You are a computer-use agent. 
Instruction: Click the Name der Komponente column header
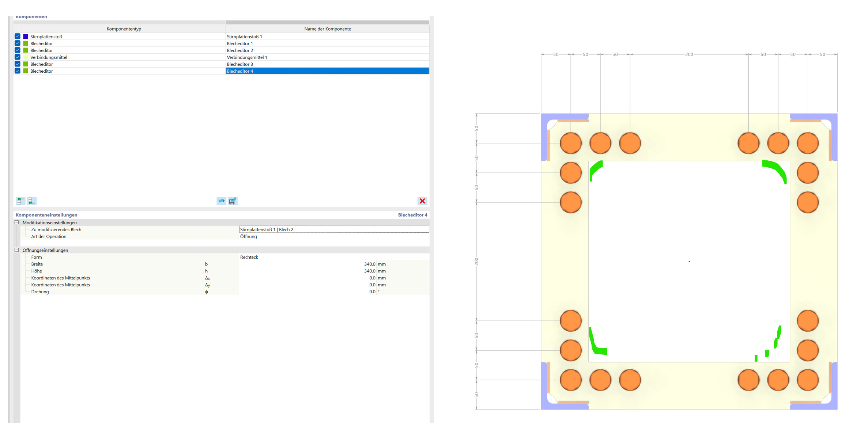point(327,29)
